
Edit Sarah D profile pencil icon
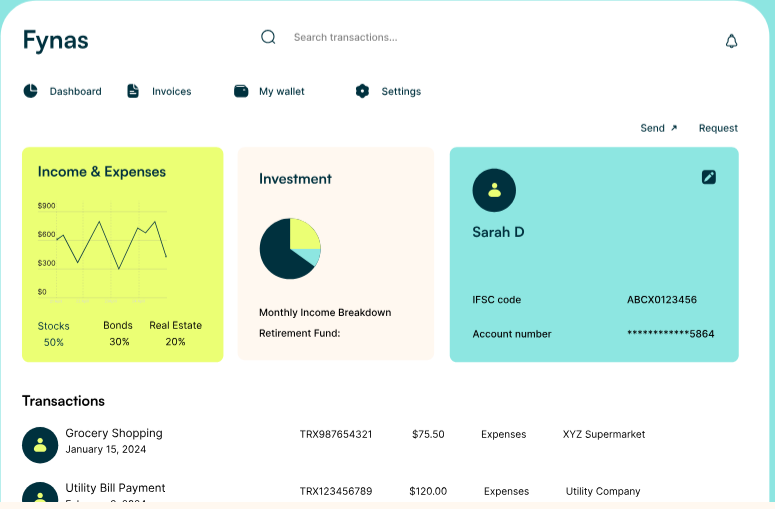709,177
